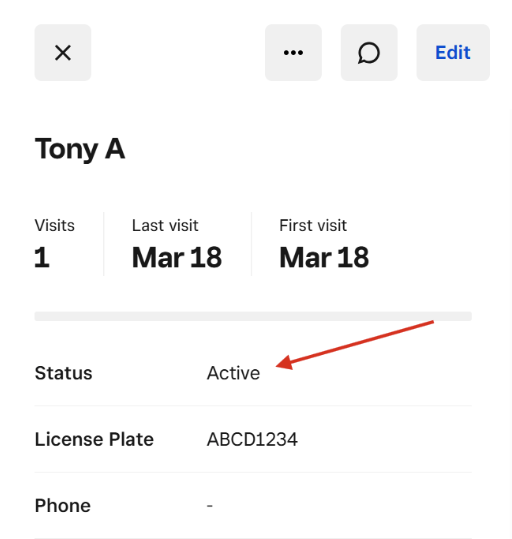512x539 pixels.
Task: Click the Phone field label
Action: coord(63,506)
